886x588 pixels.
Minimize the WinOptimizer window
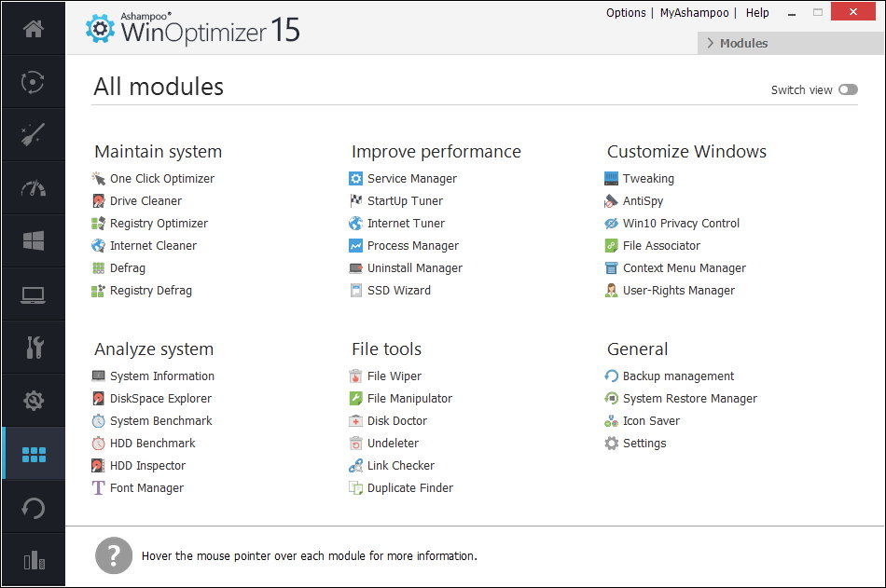click(794, 12)
